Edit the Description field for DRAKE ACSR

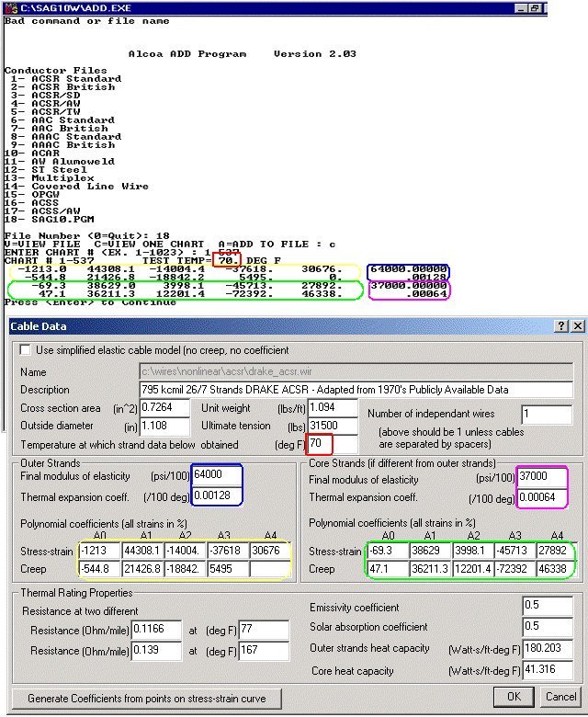click(356, 390)
